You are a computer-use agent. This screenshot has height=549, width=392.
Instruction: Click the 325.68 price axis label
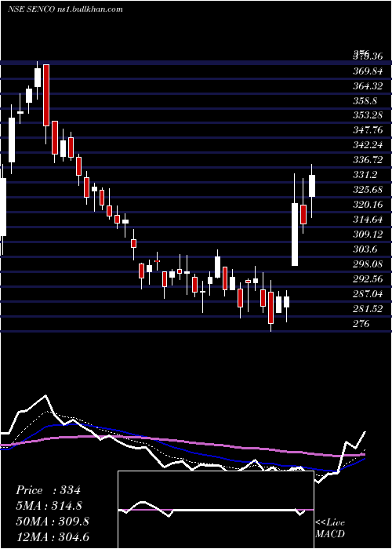click(x=368, y=190)
